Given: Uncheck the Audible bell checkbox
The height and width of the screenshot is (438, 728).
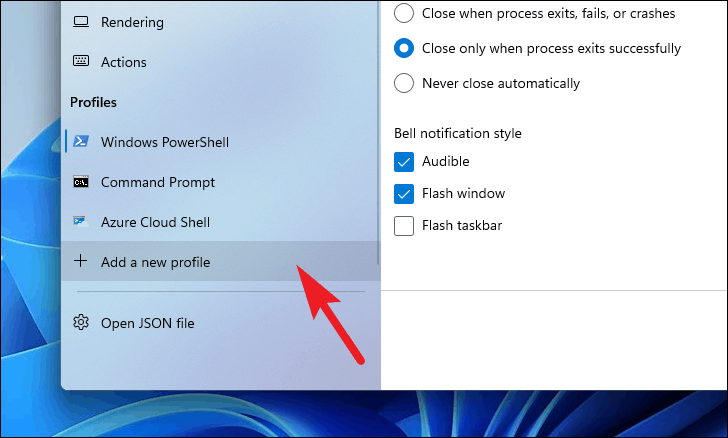Looking at the screenshot, I should pyautogui.click(x=403, y=162).
